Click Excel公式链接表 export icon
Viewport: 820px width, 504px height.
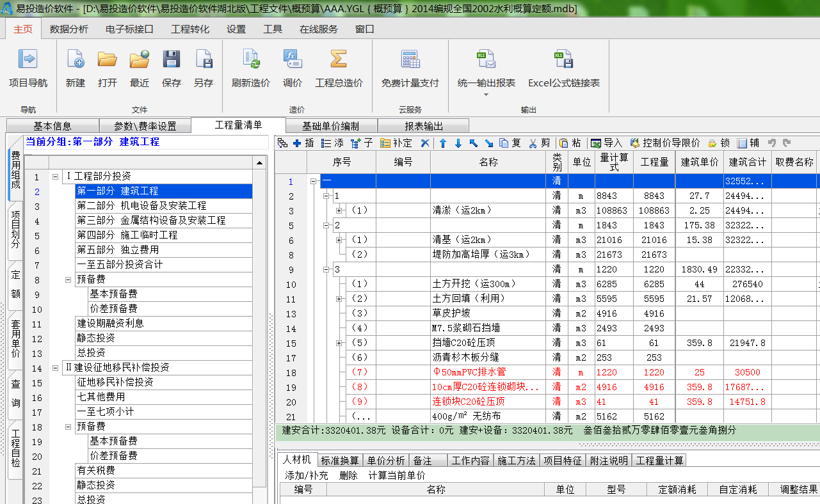(564, 68)
